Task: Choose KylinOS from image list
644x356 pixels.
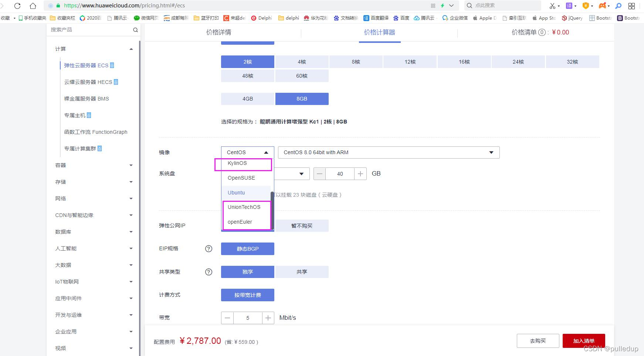Action: [x=237, y=163]
